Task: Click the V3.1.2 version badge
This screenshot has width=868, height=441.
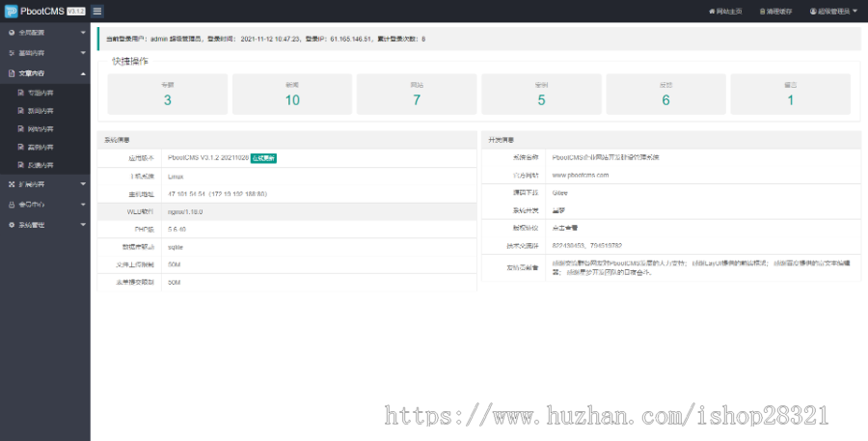Action: click(x=76, y=11)
